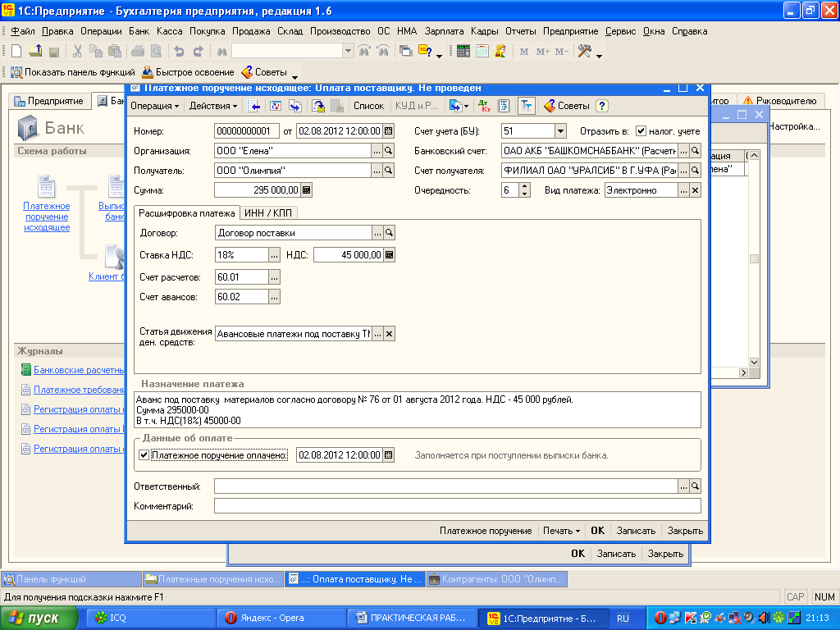
Task: Increase Очередность value with stepper up arrow
Action: [525, 187]
